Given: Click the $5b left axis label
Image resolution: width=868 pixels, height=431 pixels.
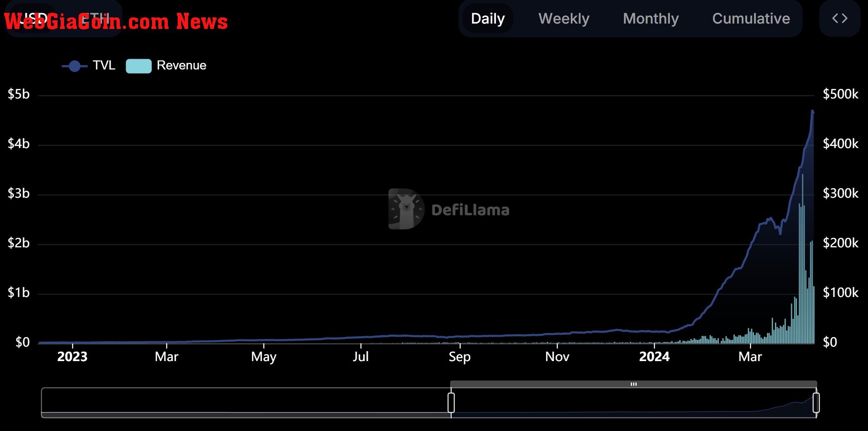Looking at the screenshot, I should [19, 94].
